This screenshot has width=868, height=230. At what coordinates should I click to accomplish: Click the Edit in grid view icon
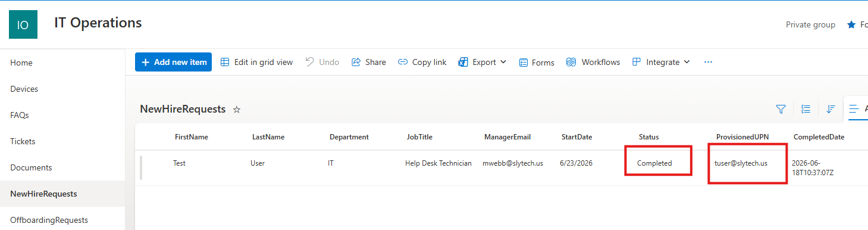(x=225, y=62)
